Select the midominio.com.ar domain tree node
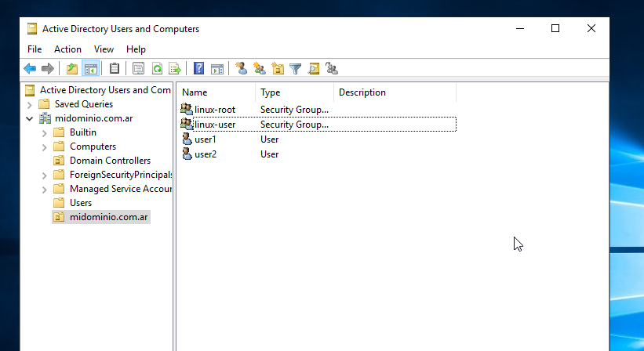644x351 pixels. tap(93, 118)
